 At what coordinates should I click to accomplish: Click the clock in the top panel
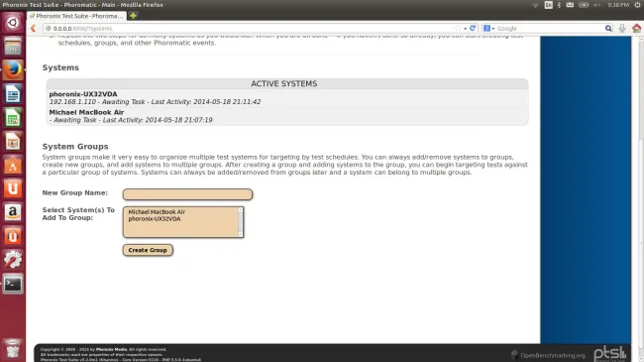click(x=618, y=5)
